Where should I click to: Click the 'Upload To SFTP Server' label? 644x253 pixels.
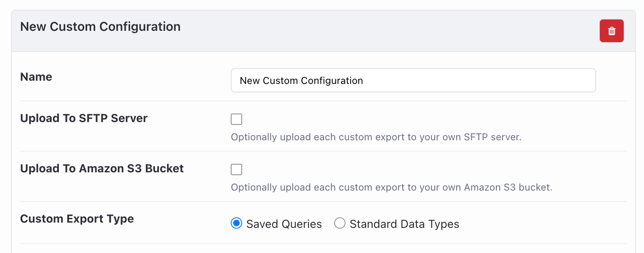[x=84, y=118]
